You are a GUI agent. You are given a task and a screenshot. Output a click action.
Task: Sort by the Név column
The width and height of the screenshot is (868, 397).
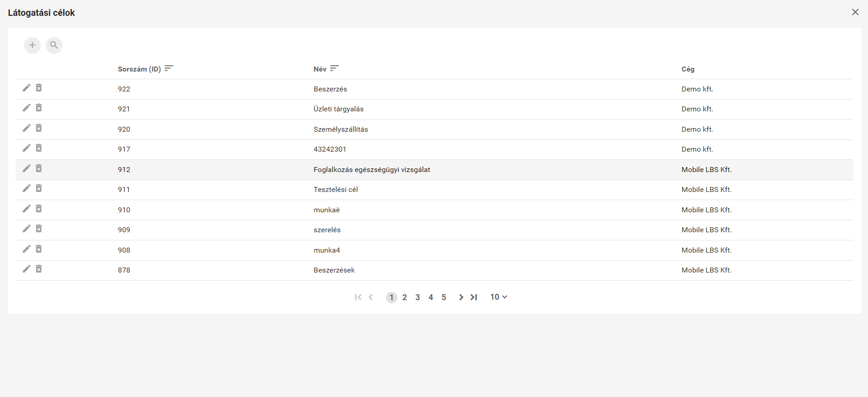click(334, 69)
